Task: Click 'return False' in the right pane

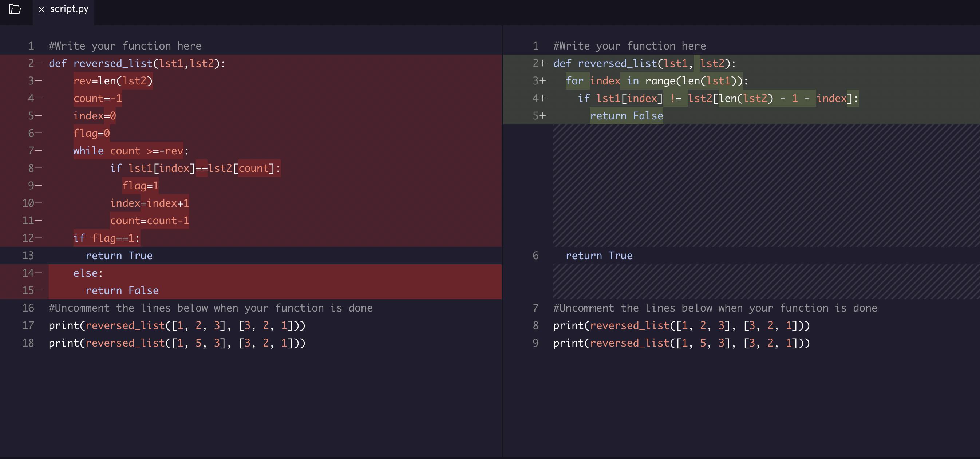Action: [x=626, y=116]
